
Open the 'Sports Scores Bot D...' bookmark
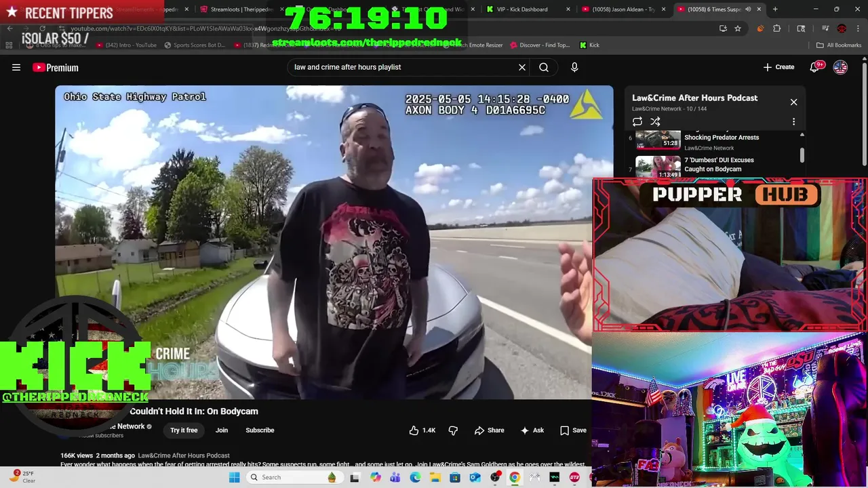(x=195, y=45)
